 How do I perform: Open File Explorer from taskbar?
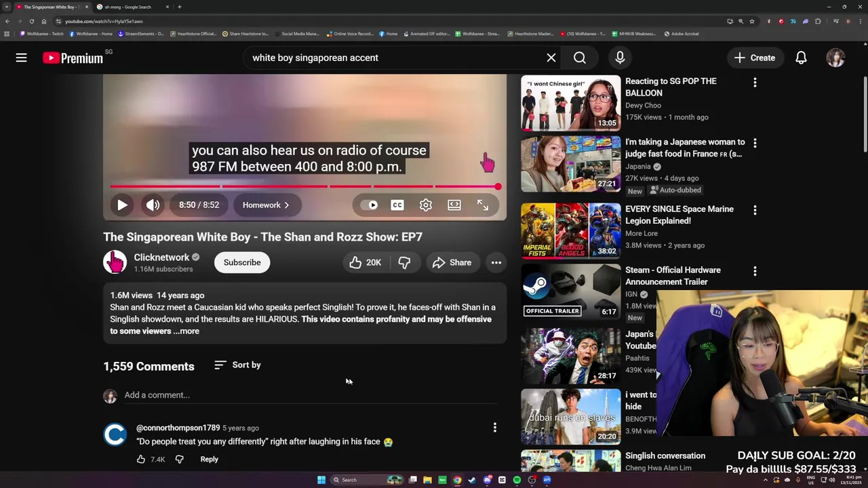click(x=427, y=480)
